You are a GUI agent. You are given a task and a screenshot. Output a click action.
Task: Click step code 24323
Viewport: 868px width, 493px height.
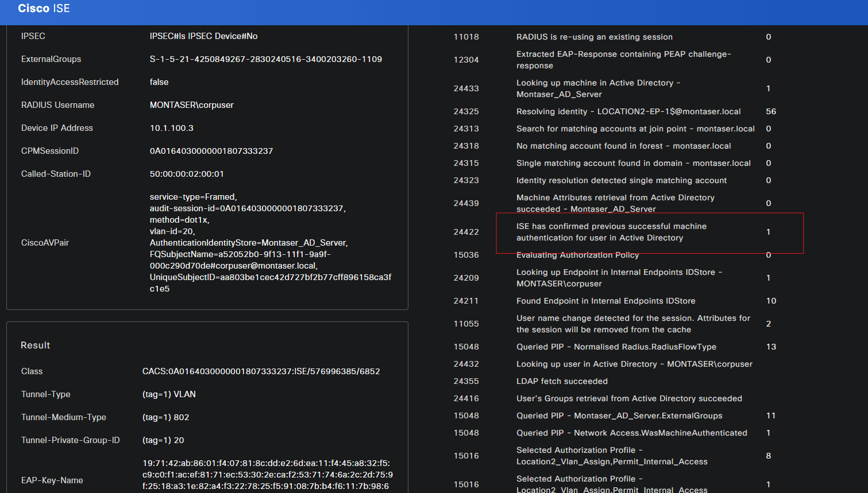466,180
